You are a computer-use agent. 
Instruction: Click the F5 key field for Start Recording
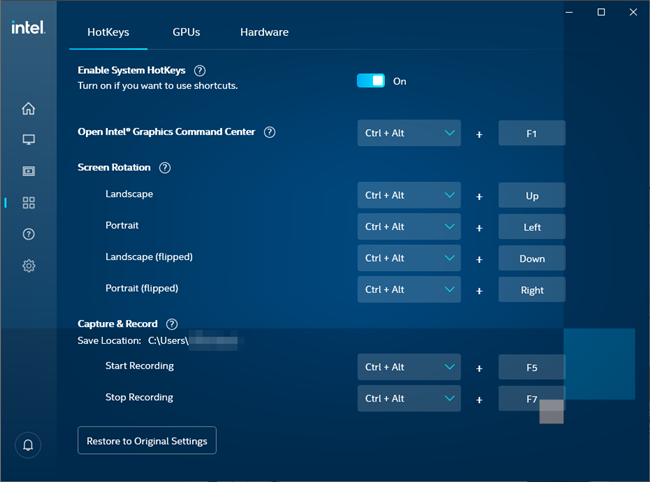tap(531, 368)
